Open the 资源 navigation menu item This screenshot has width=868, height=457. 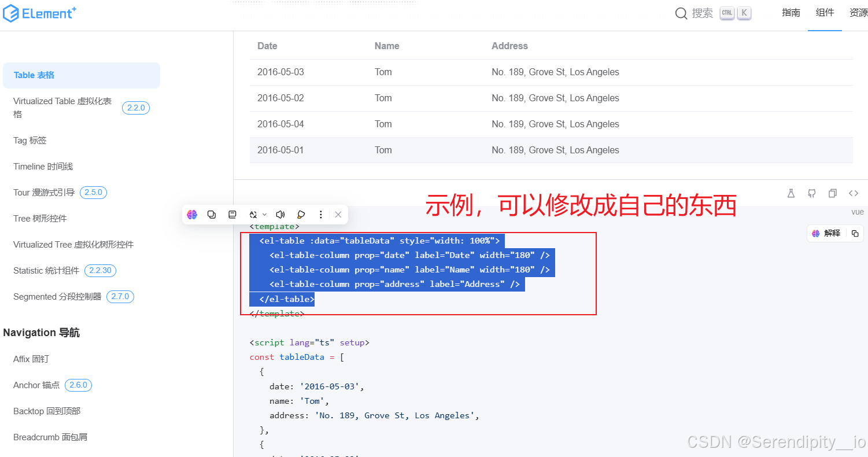click(859, 13)
